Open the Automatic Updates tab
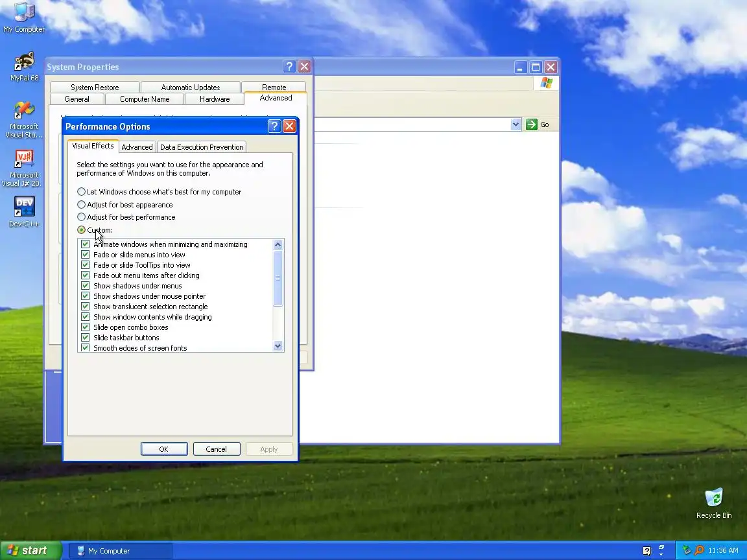This screenshot has width=747, height=560. [x=191, y=87]
